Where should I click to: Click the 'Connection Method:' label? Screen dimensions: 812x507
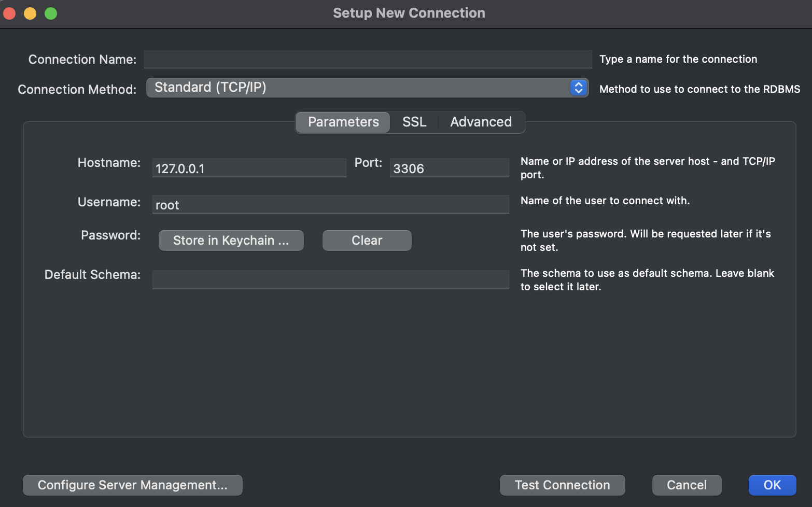[x=77, y=90]
